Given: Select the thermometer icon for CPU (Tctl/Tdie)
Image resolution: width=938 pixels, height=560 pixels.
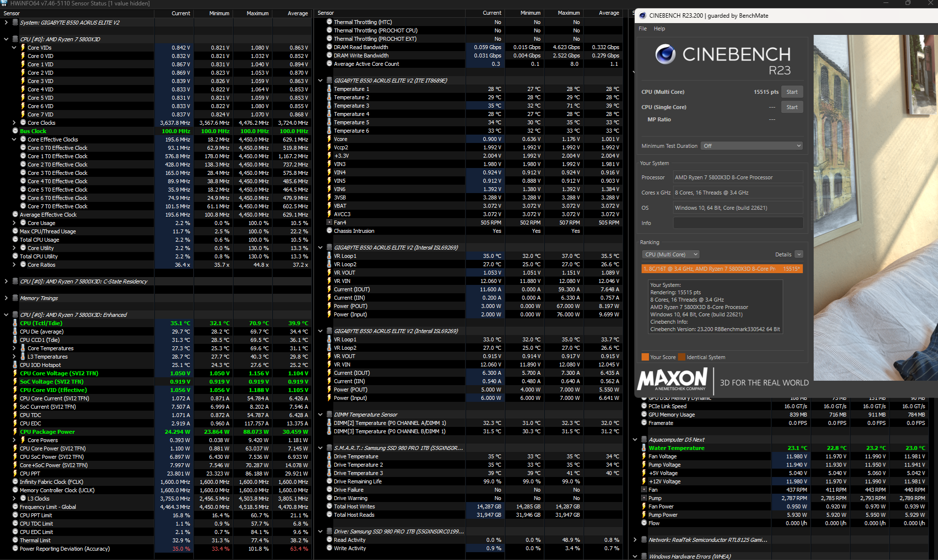Looking at the screenshot, I should coord(15,323).
